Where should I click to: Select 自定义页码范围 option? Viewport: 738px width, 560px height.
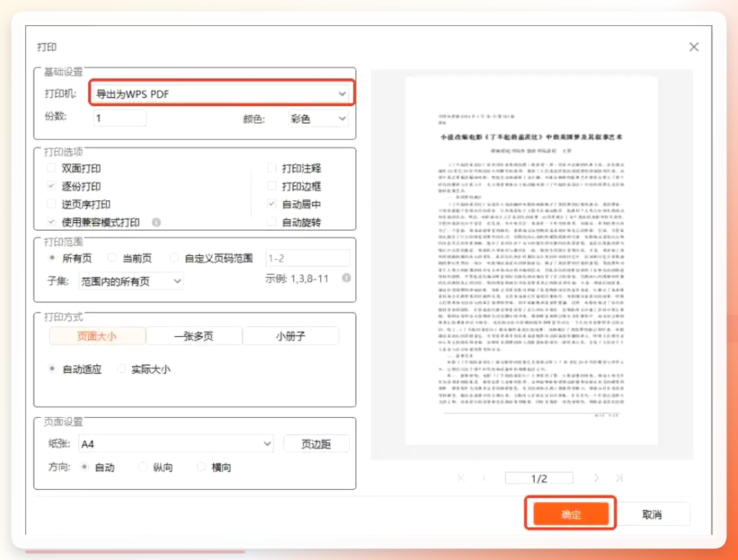(174, 258)
